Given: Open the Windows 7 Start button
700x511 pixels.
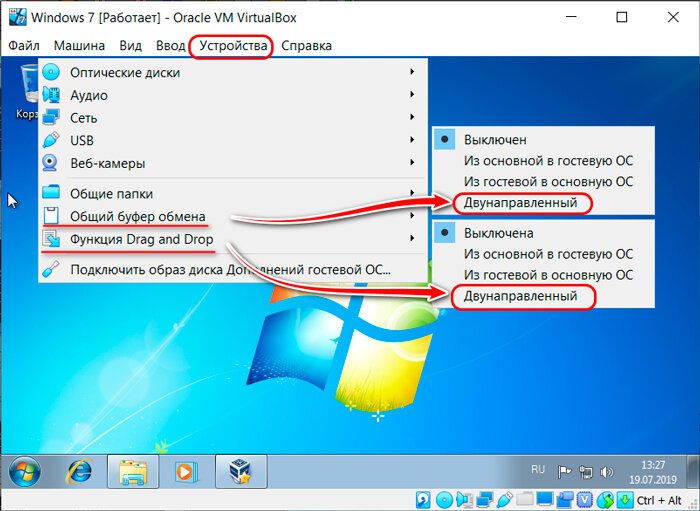Looking at the screenshot, I should [x=25, y=471].
